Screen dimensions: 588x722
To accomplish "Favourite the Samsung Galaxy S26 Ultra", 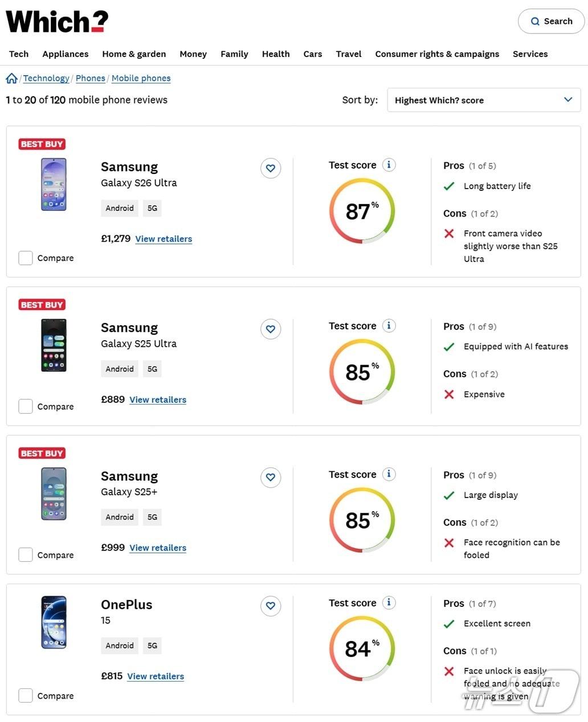I will click(x=270, y=168).
